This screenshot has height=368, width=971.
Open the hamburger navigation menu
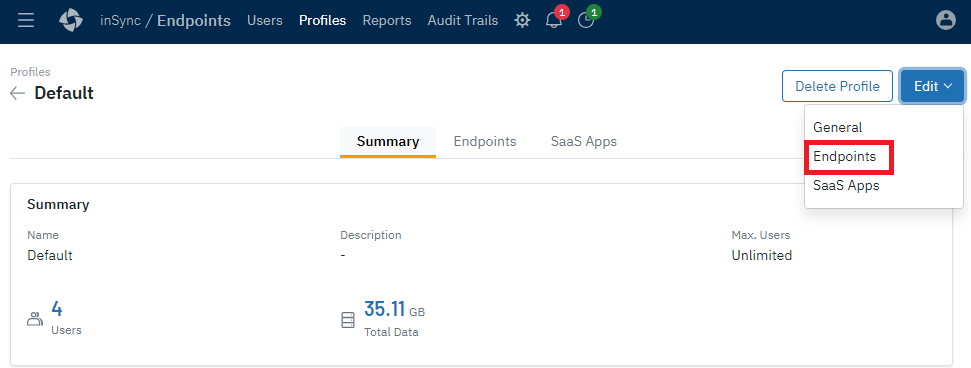point(26,20)
